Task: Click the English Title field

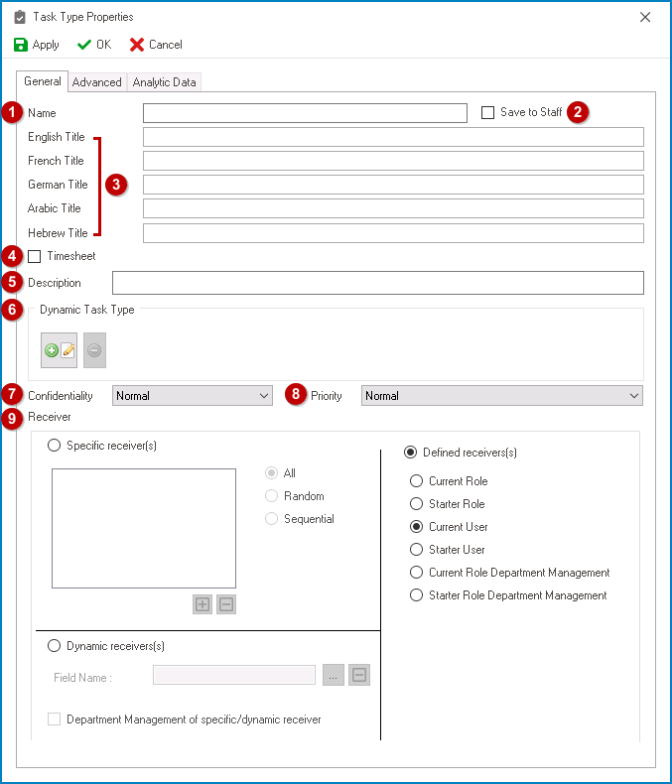Action: (393, 137)
